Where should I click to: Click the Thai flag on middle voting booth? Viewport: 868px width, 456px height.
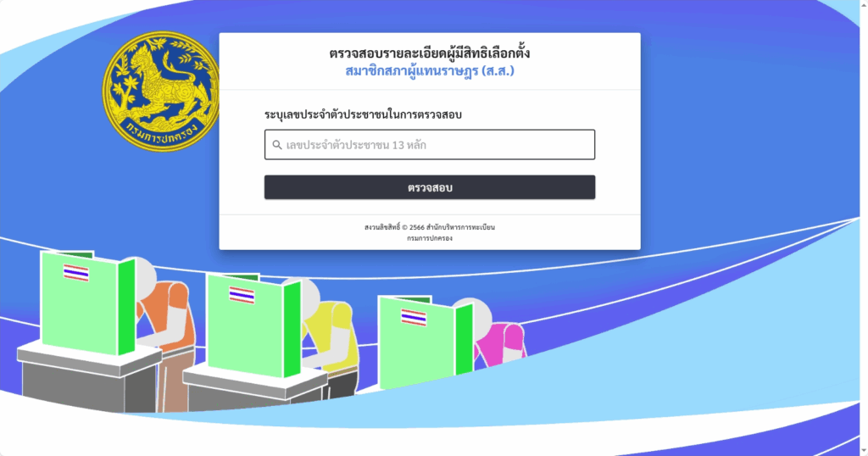pos(242,295)
